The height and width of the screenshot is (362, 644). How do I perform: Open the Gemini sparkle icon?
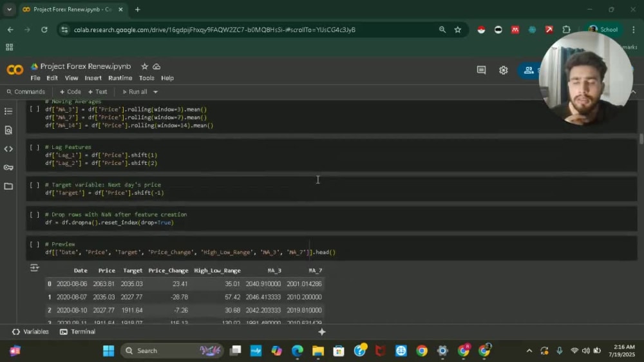[x=322, y=332]
